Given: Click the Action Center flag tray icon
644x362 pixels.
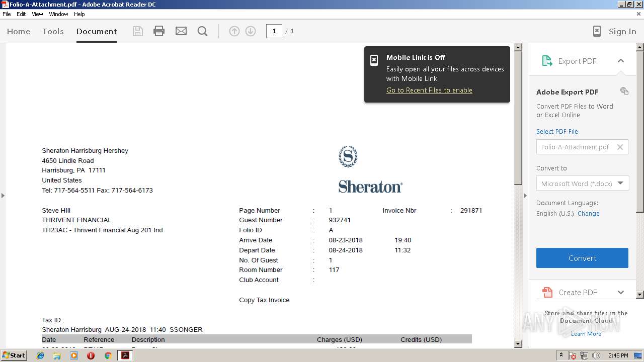Looking at the screenshot, I should click(573, 355).
